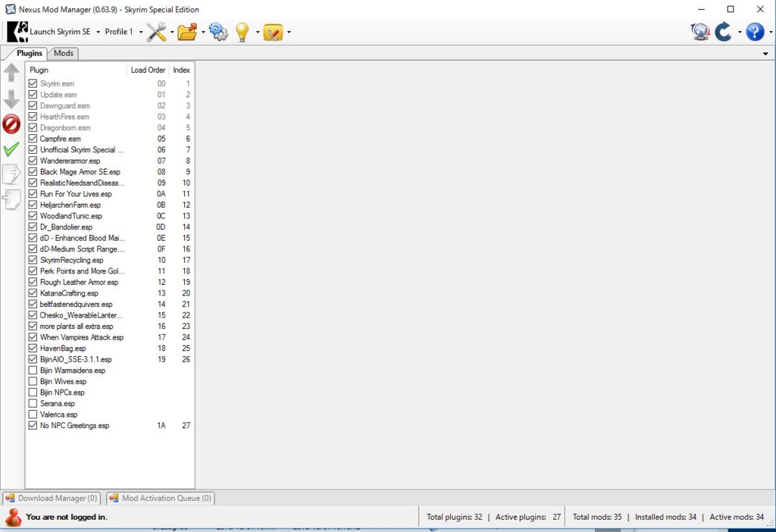Open the refresh icon dropdown arrow
The height and width of the screenshot is (532, 776).
tap(740, 33)
